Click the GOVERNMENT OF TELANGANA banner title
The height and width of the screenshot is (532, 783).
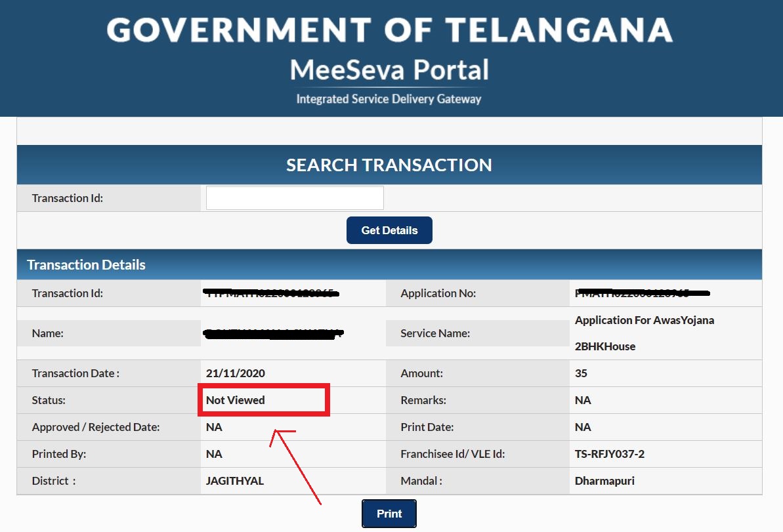pos(390,28)
